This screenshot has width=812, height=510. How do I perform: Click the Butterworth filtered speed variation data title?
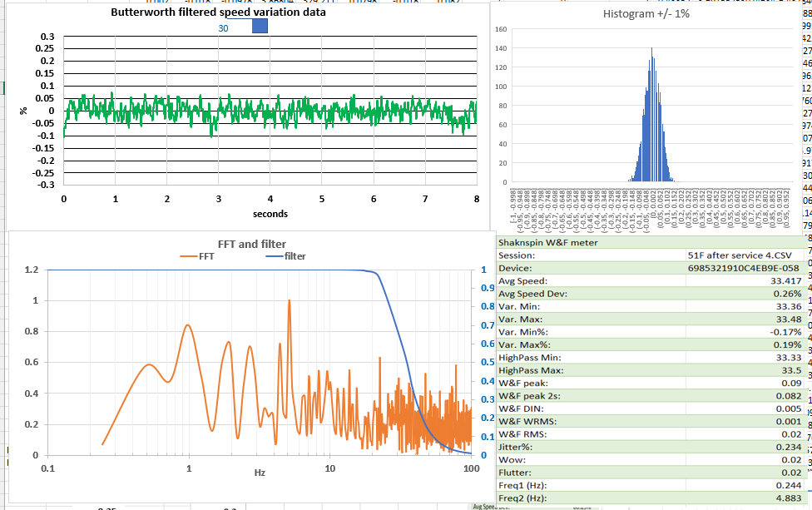click(x=219, y=12)
